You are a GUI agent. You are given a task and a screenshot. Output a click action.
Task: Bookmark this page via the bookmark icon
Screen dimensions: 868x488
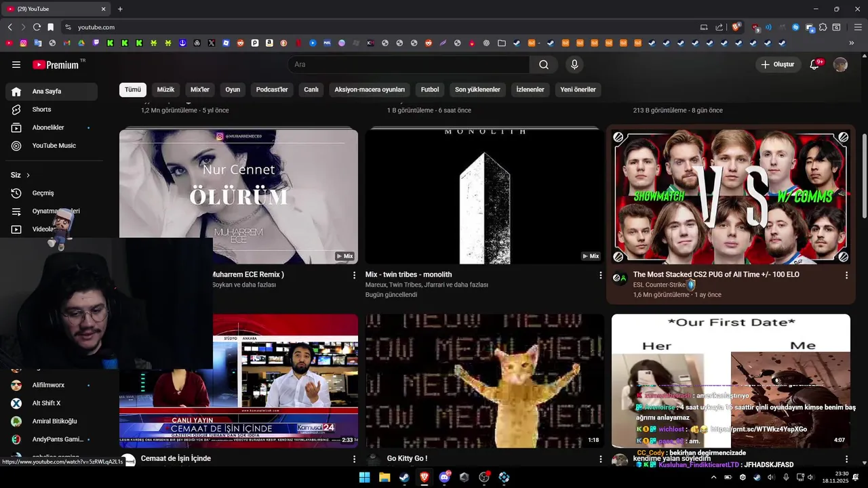[50, 27]
